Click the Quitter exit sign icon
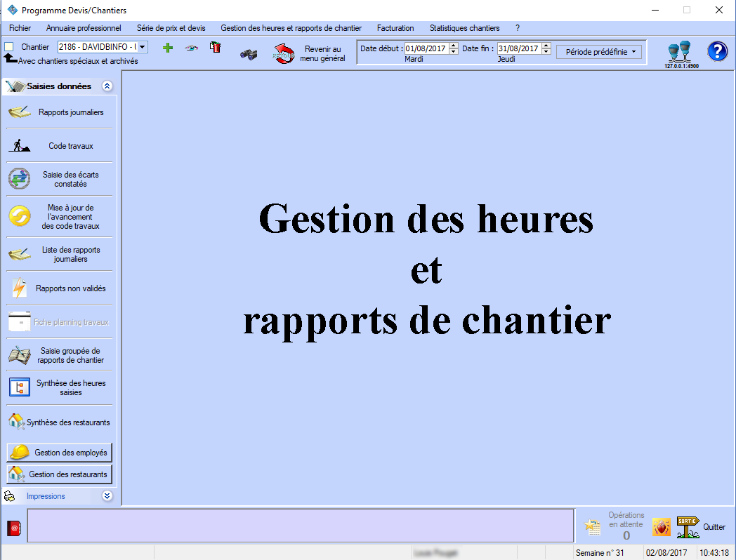This screenshot has height=560, width=736. pos(688,526)
